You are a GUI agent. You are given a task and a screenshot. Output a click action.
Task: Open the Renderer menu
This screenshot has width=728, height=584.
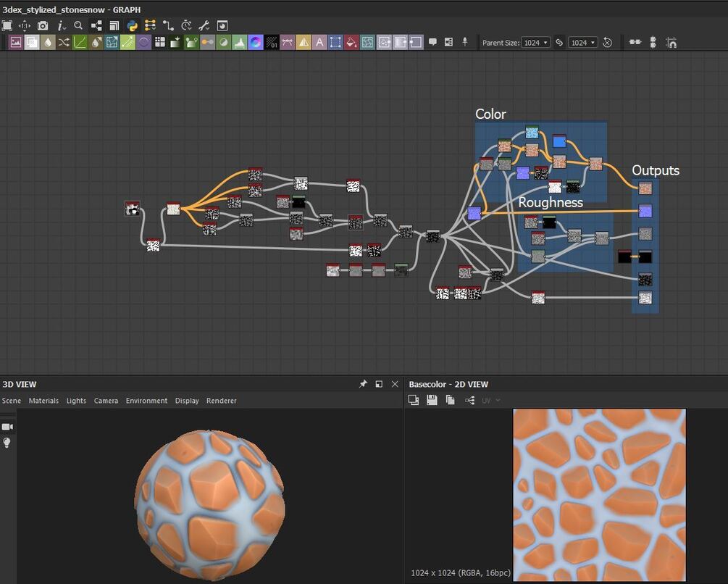click(221, 401)
